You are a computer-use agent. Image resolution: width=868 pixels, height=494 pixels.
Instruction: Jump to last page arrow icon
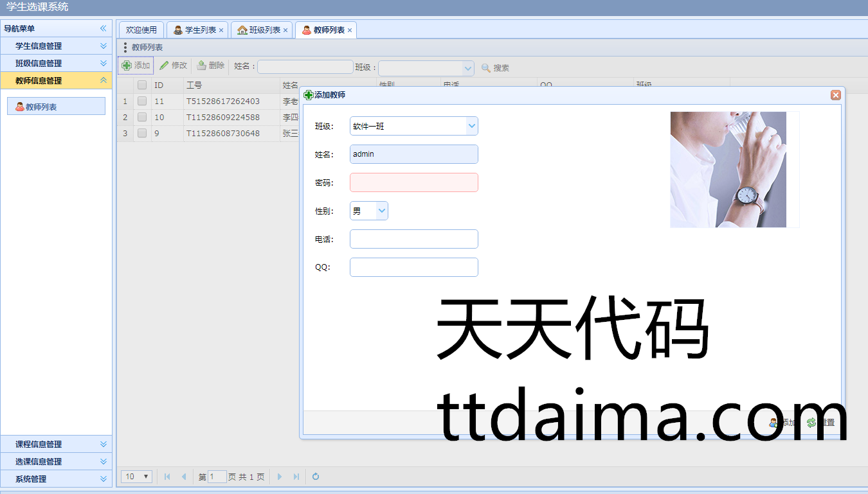[x=296, y=477]
